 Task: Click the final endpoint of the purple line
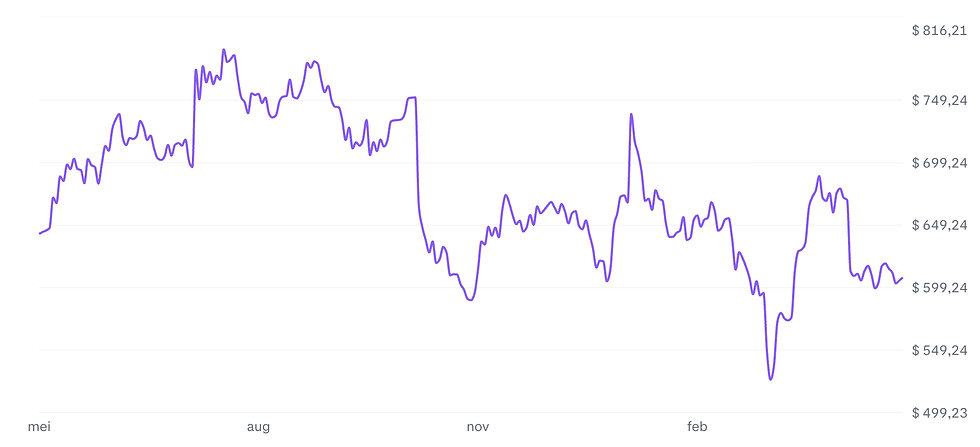click(x=902, y=278)
